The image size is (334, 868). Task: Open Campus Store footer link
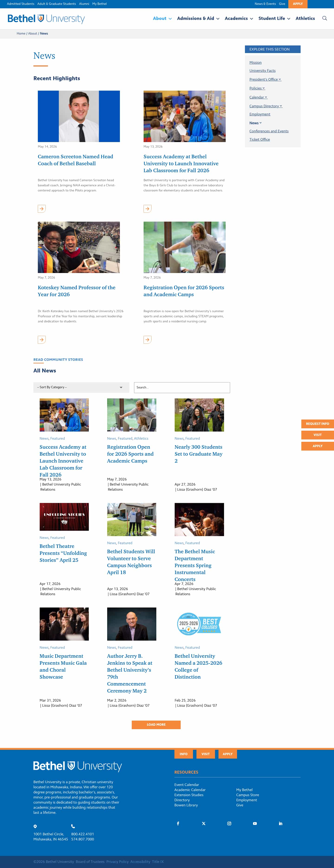(247, 795)
